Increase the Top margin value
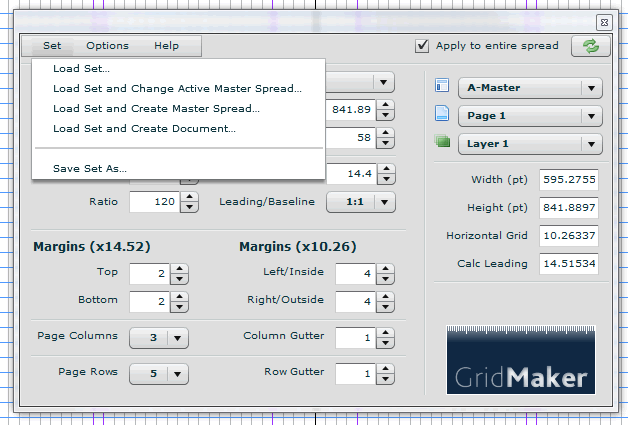The height and width of the screenshot is (425, 628). [179, 269]
